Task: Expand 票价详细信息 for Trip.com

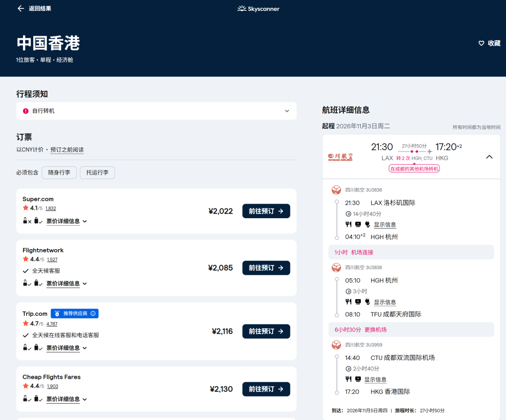Action: (x=67, y=348)
